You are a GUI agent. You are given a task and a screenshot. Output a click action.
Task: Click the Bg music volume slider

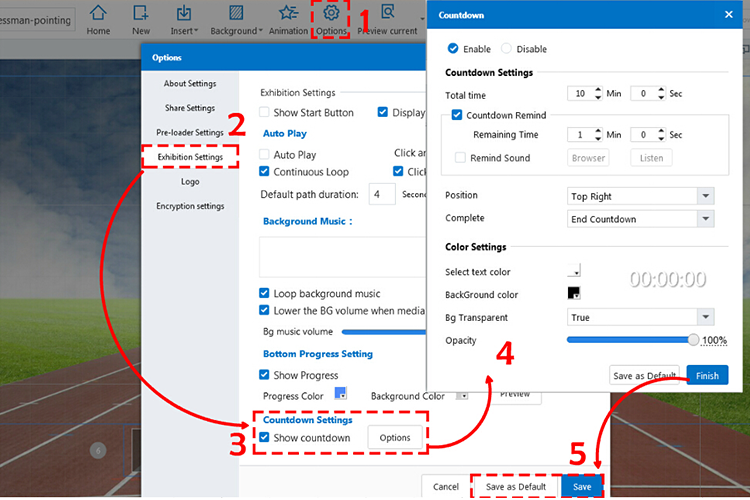tap(384, 332)
